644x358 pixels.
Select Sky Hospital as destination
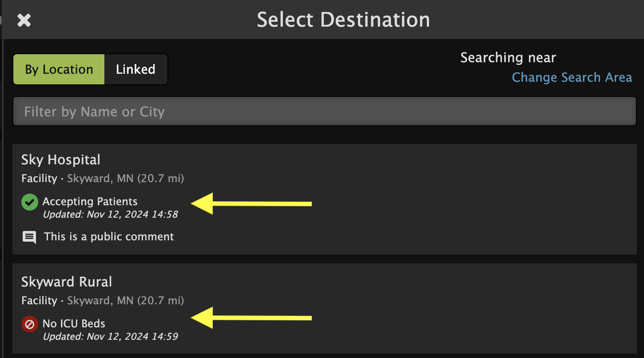click(325, 199)
